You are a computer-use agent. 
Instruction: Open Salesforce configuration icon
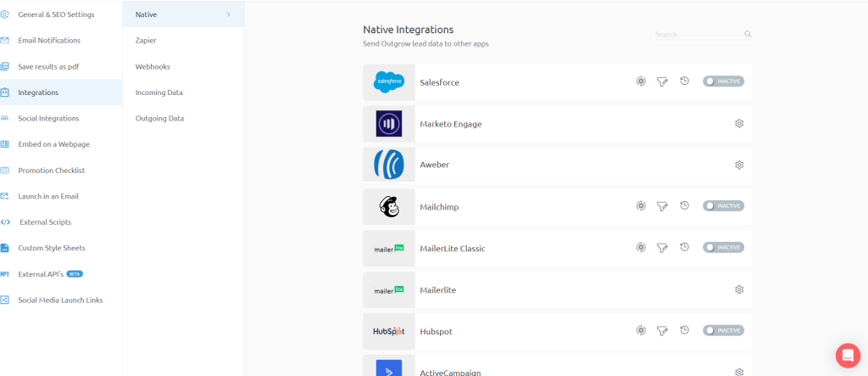point(641,81)
